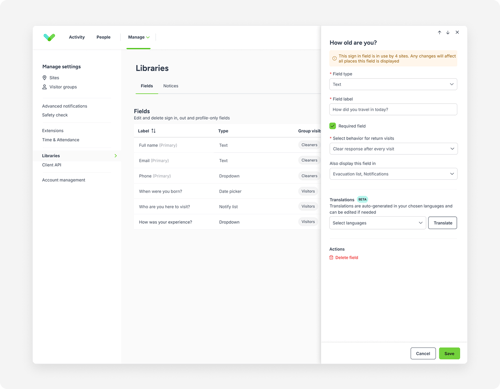Open the Activity nav item

(x=77, y=37)
